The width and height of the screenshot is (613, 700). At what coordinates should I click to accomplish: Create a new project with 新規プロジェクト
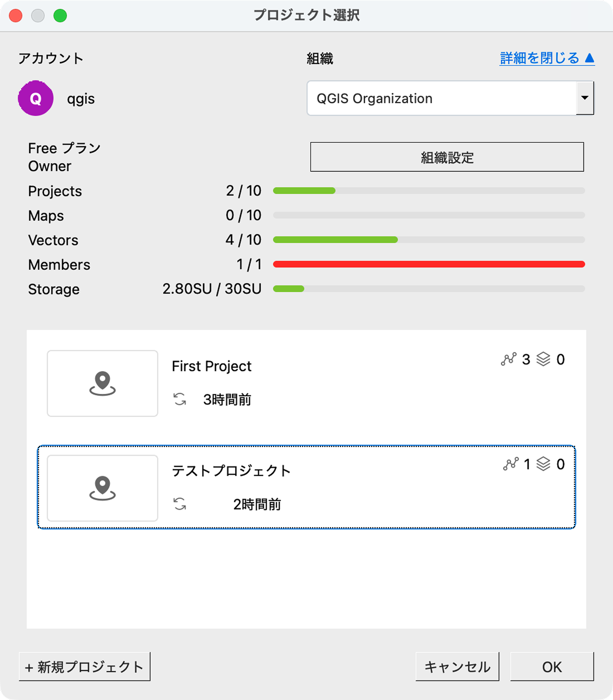[x=84, y=666]
